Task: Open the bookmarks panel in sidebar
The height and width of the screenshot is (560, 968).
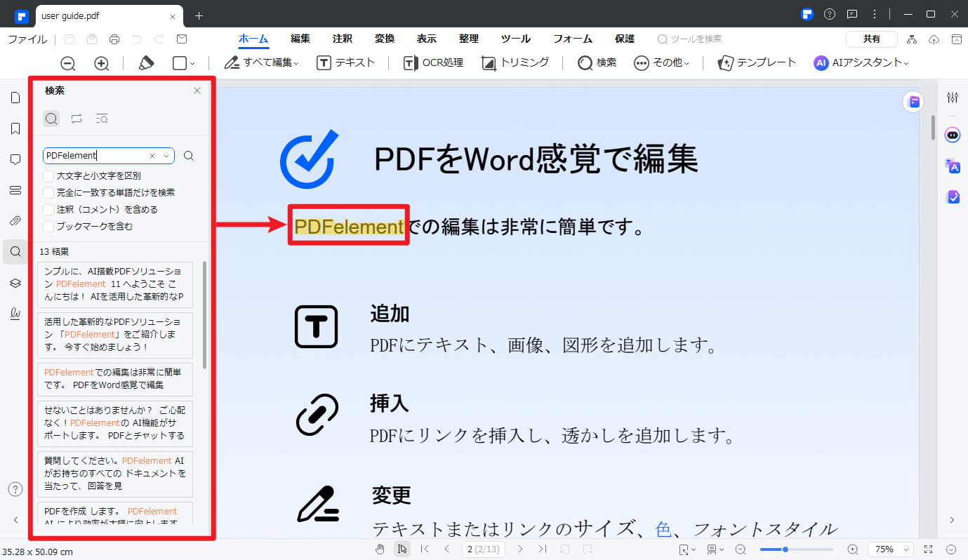Action: [15, 128]
